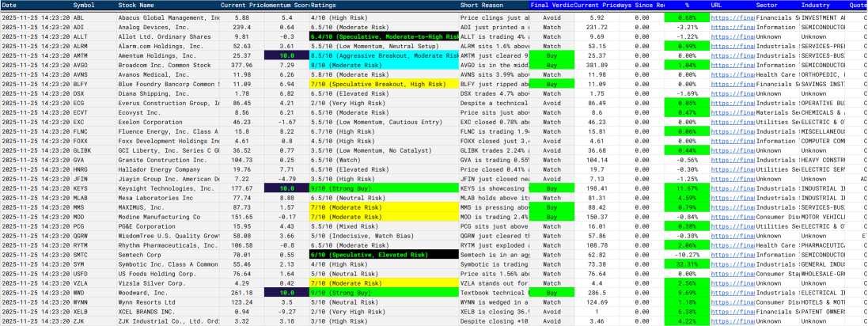Open the URL link in the SMTC row
This screenshot has height=326, width=868.
click(x=732, y=255)
